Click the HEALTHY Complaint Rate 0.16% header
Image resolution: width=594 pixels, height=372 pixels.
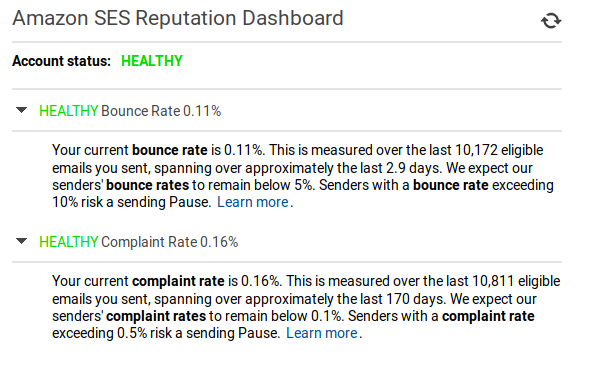[x=139, y=242]
